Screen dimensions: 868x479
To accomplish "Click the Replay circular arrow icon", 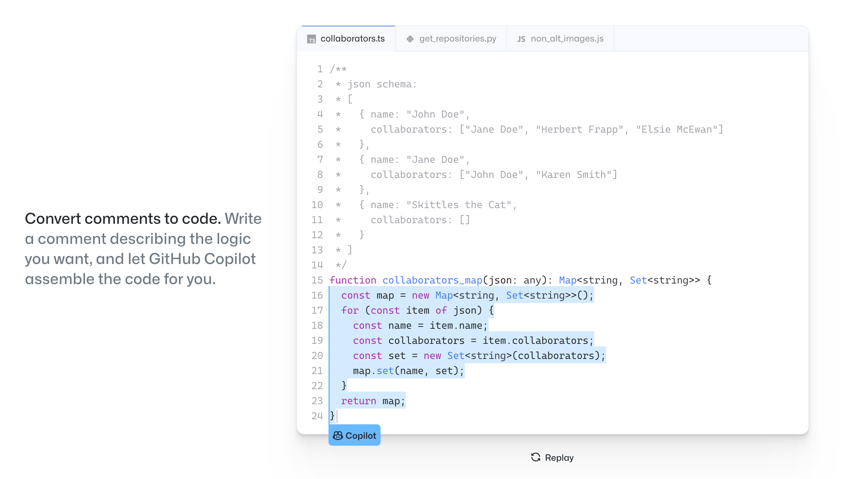I will [x=536, y=457].
